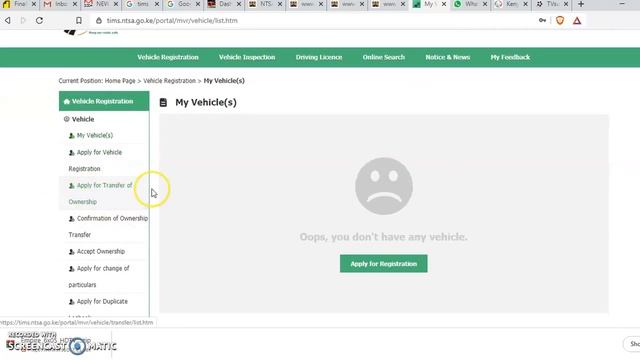The height and width of the screenshot is (360, 640).
Task: Click the 'Oops, you don't have any vehicle.' text
Action: pyautogui.click(x=384, y=237)
